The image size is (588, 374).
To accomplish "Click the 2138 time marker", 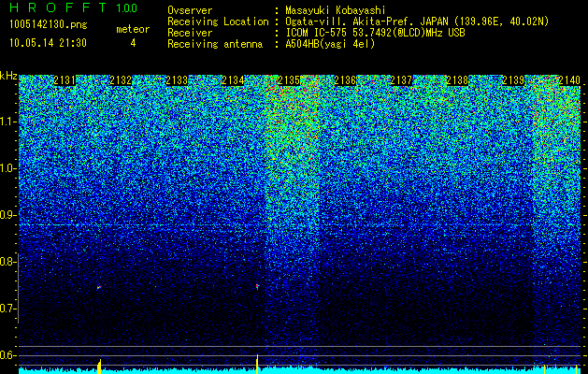I will point(457,80).
